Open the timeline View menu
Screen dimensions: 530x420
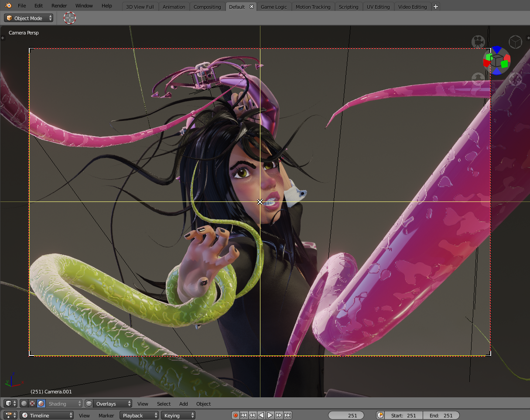click(x=84, y=416)
